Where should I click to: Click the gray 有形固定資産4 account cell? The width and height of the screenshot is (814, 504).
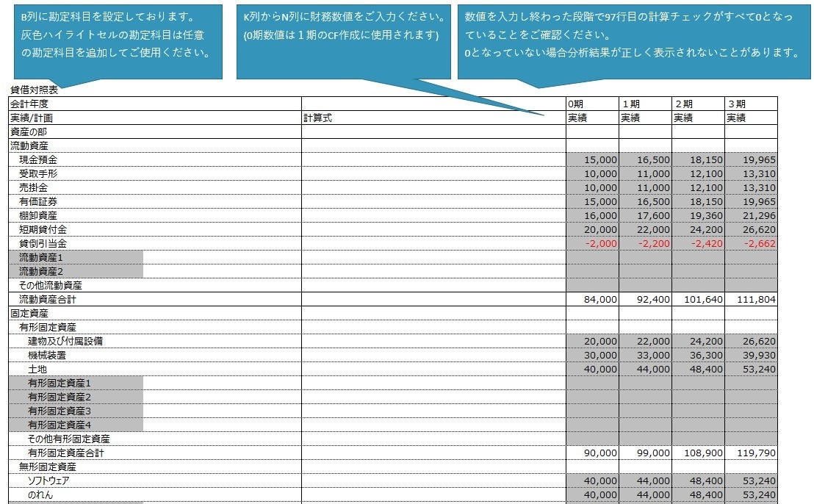[x=76, y=425]
